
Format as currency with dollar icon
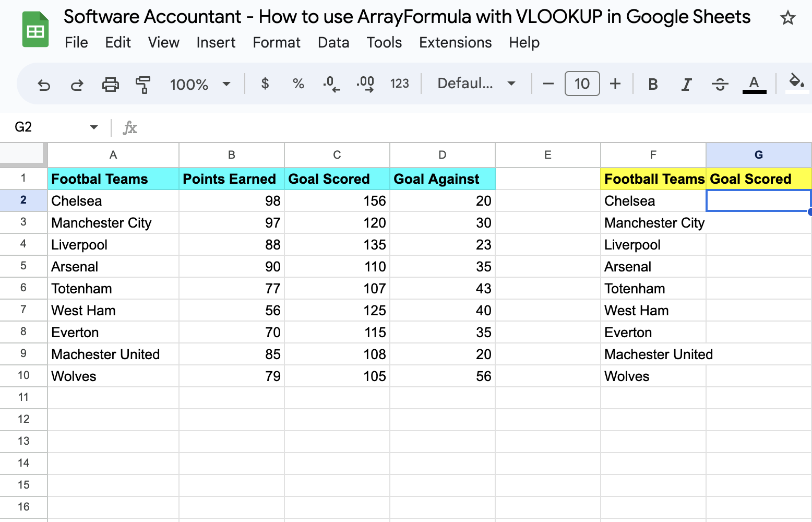pos(265,84)
